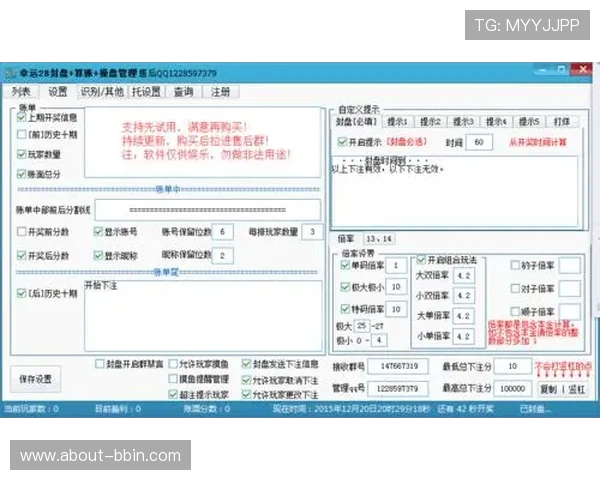
Task: Click the 大双倍率 value field
Action: click(464, 275)
